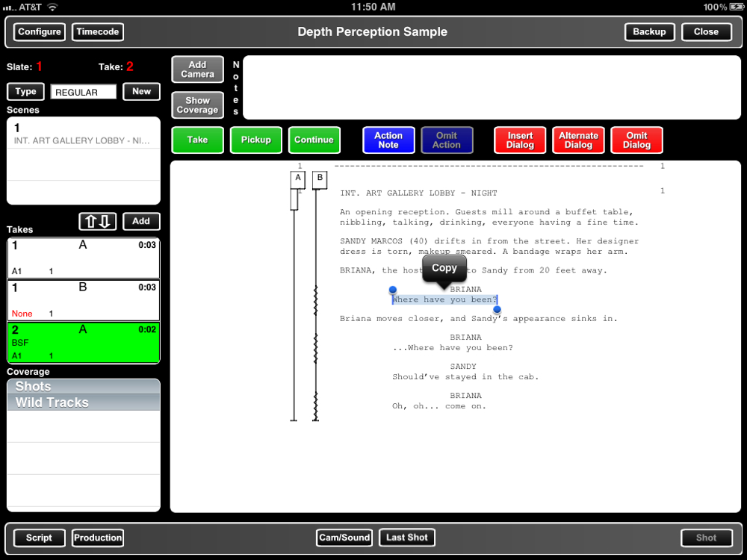The image size is (747, 560).
Task: Toggle the Show Coverage button
Action: (x=197, y=105)
